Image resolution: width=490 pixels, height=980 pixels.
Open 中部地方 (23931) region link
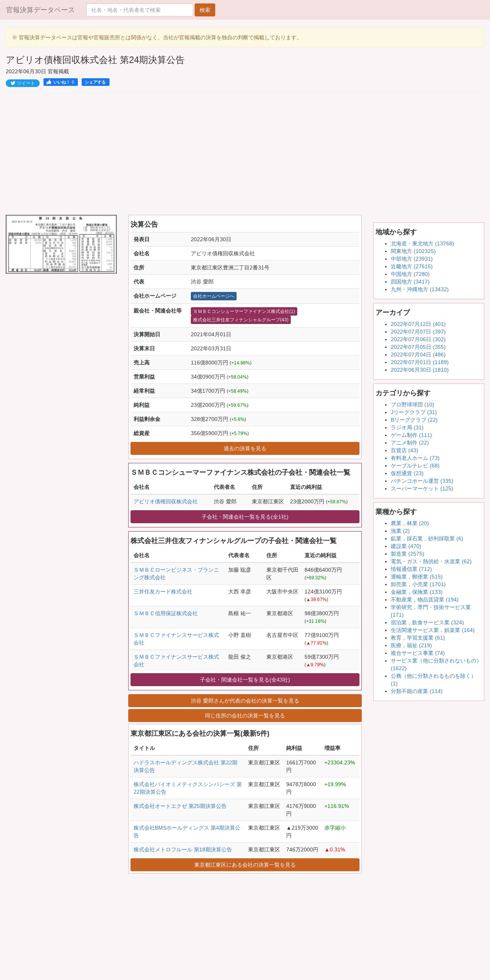tap(412, 259)
